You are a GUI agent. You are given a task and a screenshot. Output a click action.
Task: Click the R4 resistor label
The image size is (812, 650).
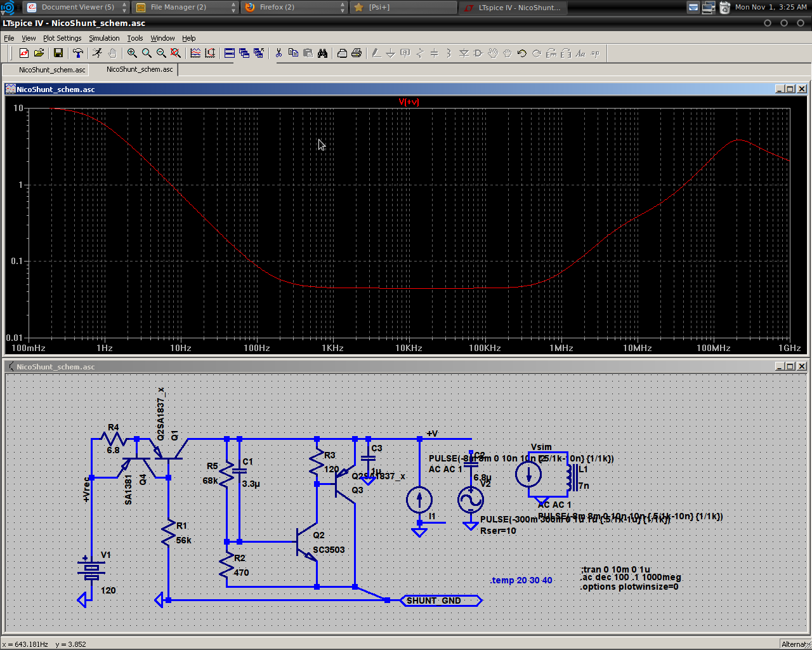point(114,427)
